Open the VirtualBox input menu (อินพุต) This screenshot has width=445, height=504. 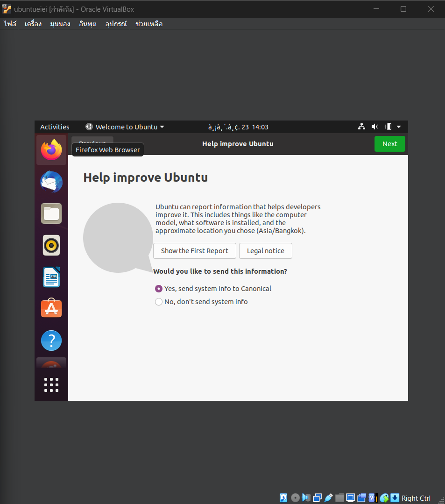[88, 24]
